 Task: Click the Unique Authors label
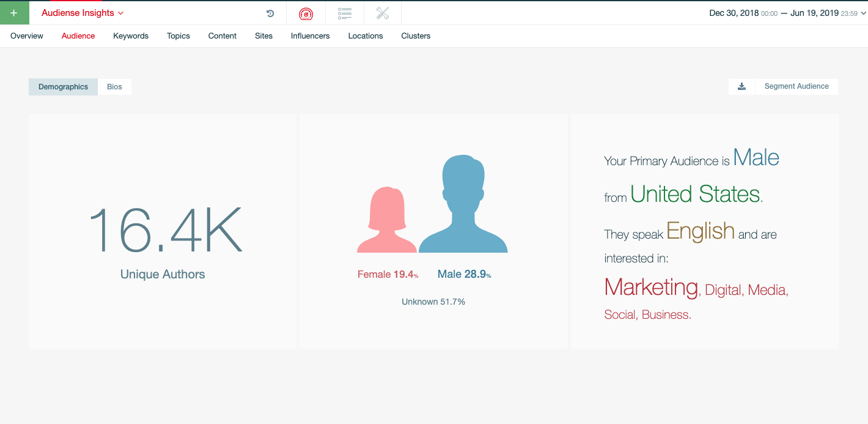click(163, 274)
